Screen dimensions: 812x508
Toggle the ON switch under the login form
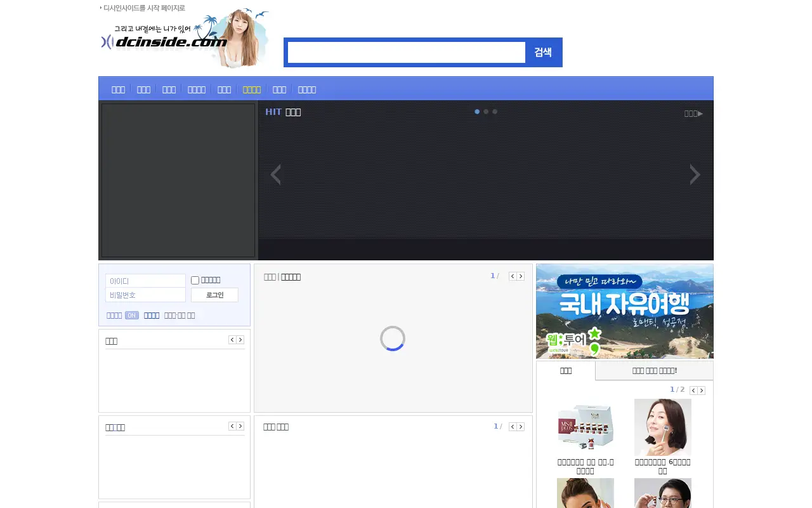coord(131,316)
